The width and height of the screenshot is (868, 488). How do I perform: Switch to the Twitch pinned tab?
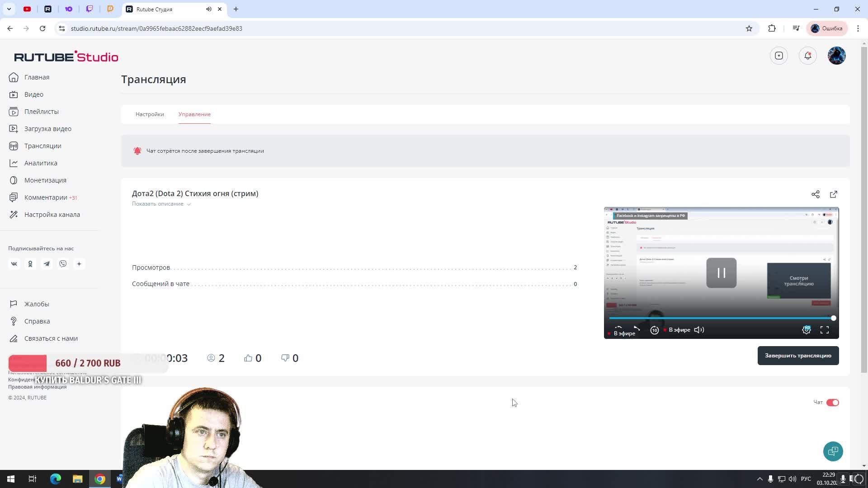[x=90, y=9]
